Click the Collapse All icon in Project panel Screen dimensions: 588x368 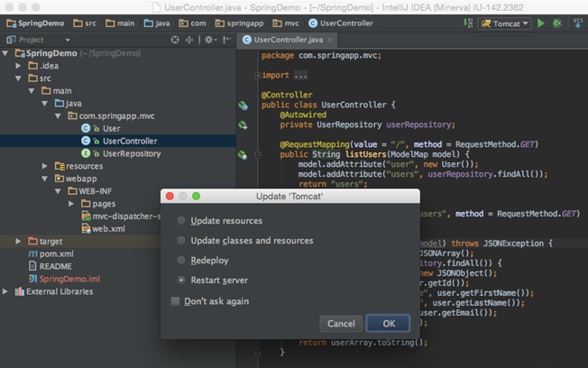pos(189,40)
